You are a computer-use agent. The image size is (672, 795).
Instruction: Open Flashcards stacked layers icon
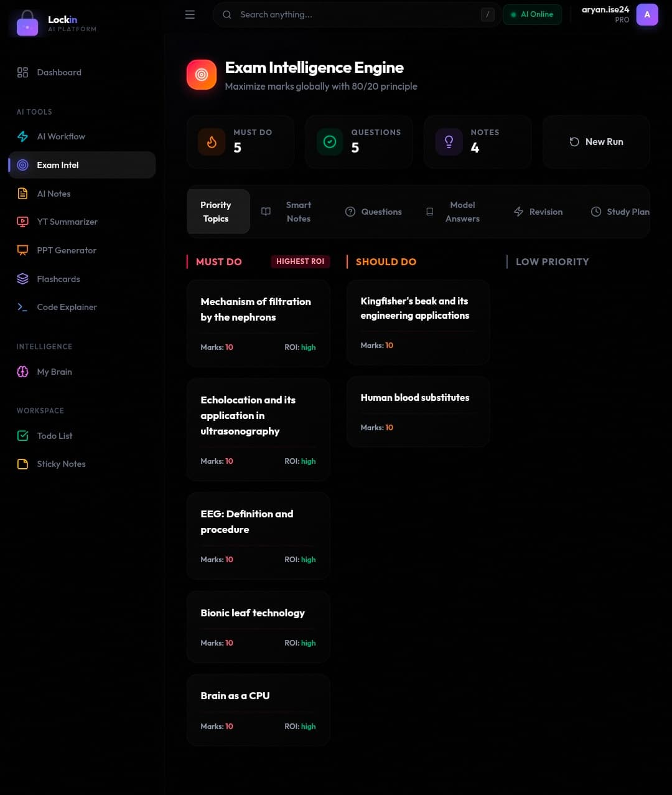point(22,279)
